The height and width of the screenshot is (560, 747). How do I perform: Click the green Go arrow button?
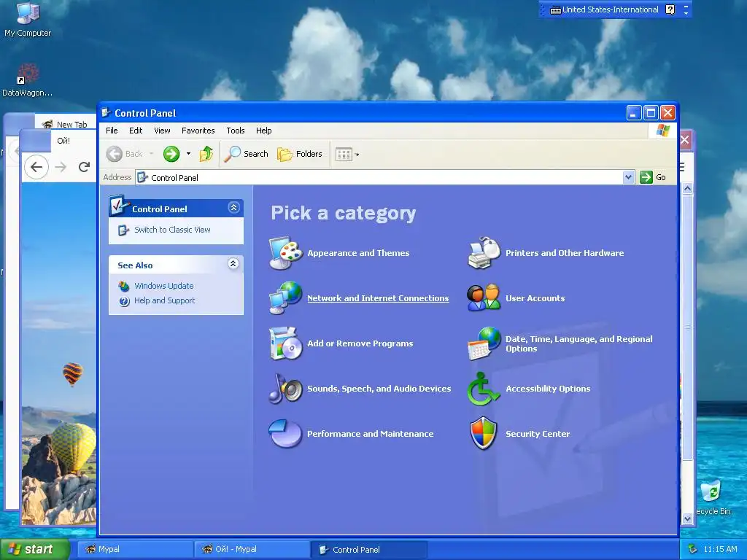tap(646, 177)
